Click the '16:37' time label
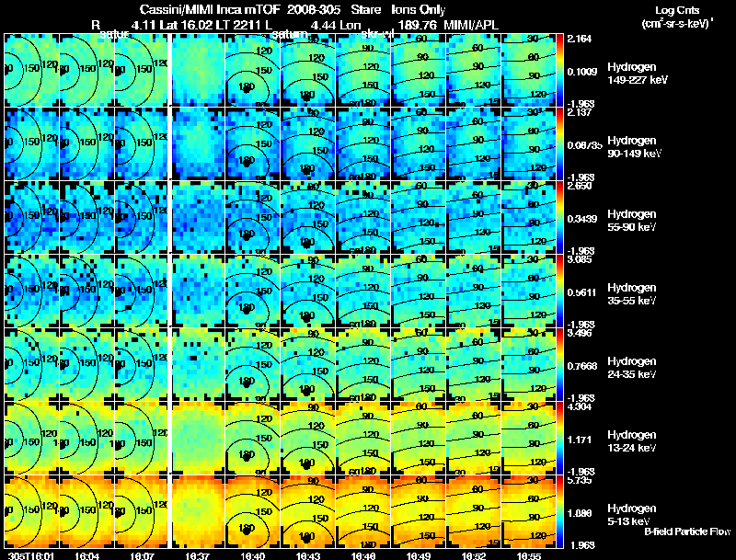This screenshot has height=560, width=736. [197, 555]
